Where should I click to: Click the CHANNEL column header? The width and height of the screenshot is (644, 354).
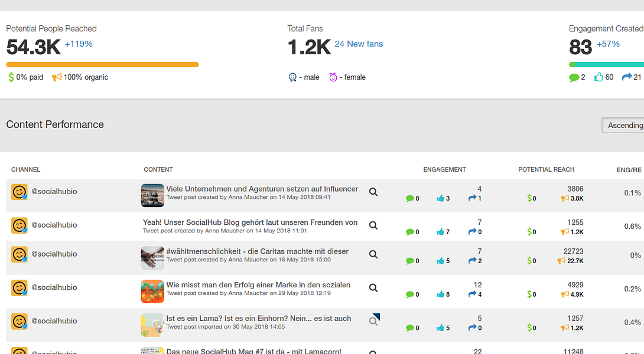[x=25, y=169]
